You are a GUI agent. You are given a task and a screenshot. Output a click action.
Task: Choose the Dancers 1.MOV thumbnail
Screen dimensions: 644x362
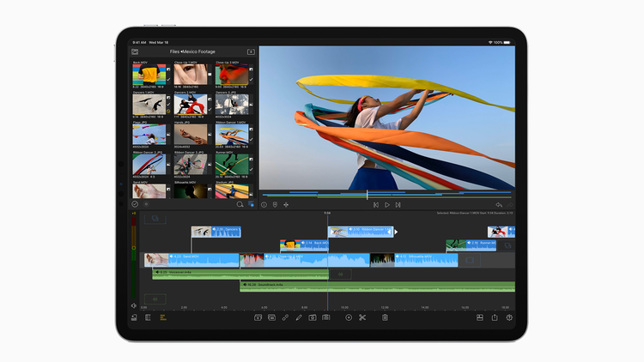[149, 105]
